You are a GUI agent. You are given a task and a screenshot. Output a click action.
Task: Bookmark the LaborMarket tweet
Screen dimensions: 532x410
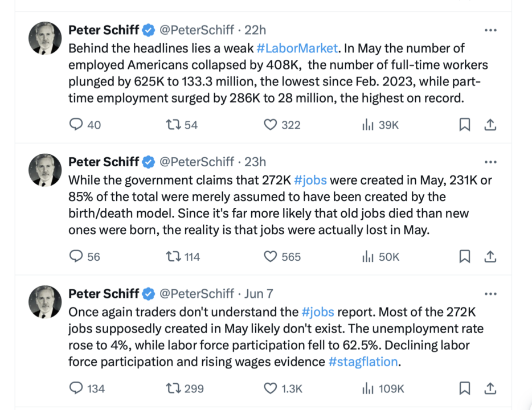[x=465, y=125]
